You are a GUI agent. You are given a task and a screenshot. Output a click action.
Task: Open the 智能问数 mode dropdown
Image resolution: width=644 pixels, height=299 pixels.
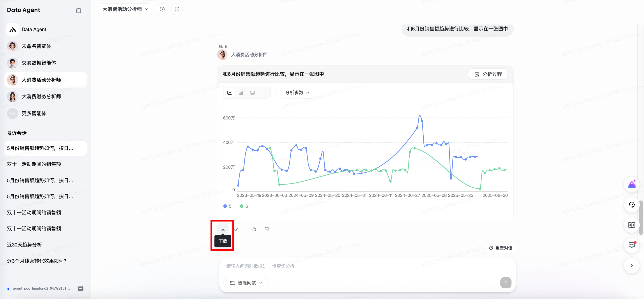pyautogui.click(x=246, y=283)
